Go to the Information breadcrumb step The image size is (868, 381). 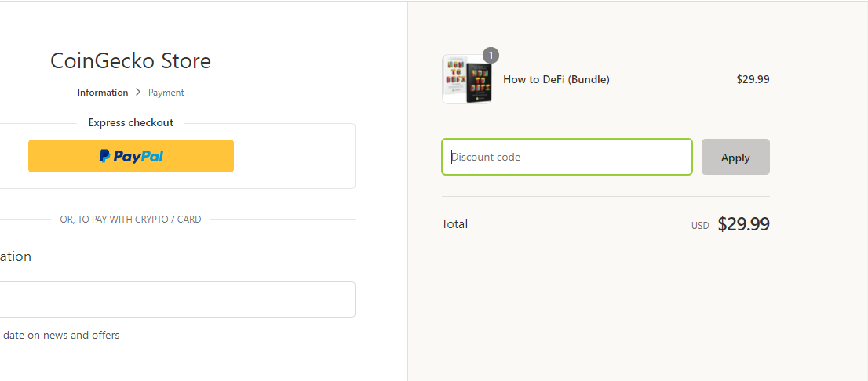click(102, 93)
